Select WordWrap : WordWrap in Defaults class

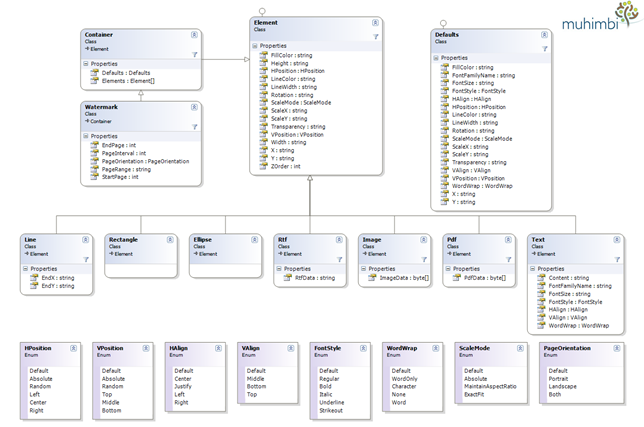coord(482,186)
